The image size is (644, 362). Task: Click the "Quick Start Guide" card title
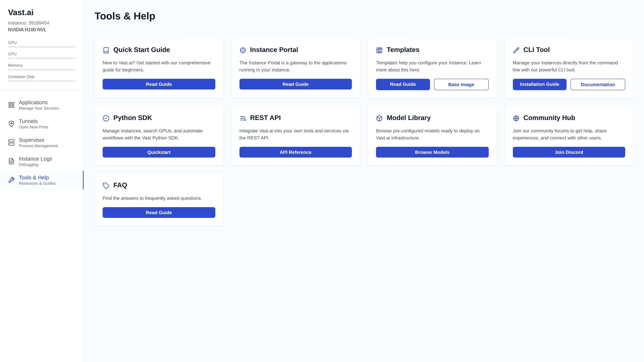point(142,50)
